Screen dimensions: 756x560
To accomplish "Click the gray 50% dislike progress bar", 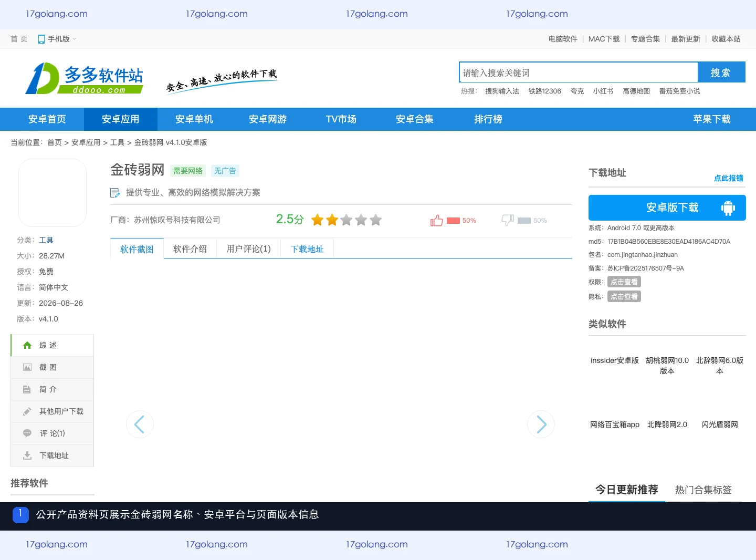I will (x=524, y=221).
